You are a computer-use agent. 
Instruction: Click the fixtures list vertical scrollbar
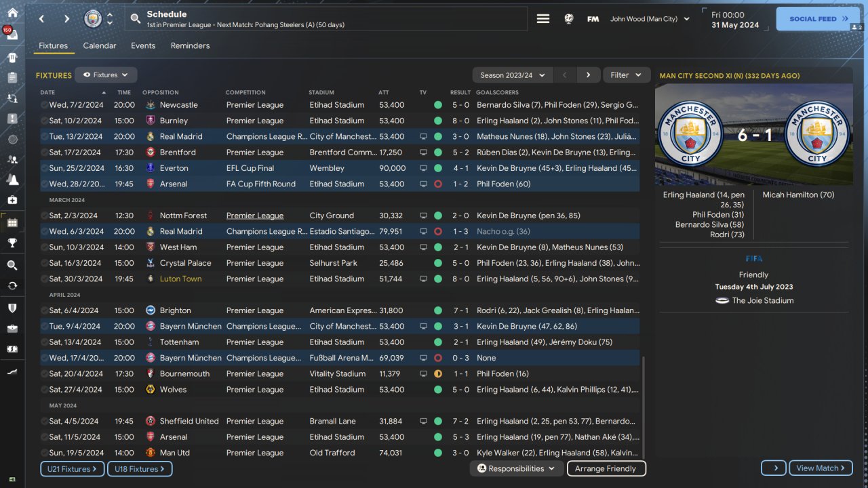[x=644, y=407]
